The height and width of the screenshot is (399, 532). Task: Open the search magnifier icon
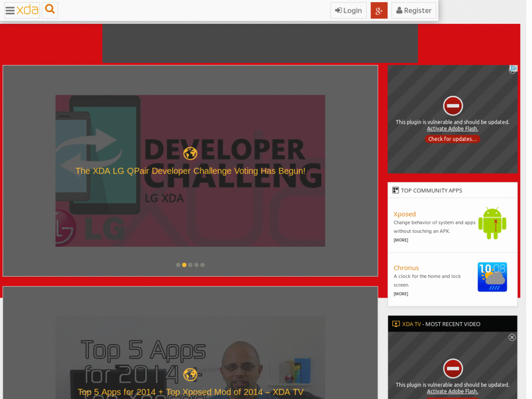(50, 9)
